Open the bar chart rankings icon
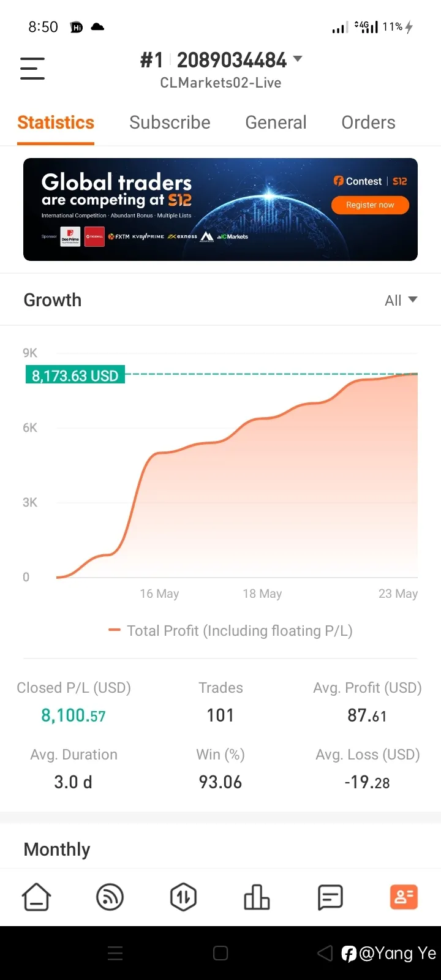 [257, 897]
